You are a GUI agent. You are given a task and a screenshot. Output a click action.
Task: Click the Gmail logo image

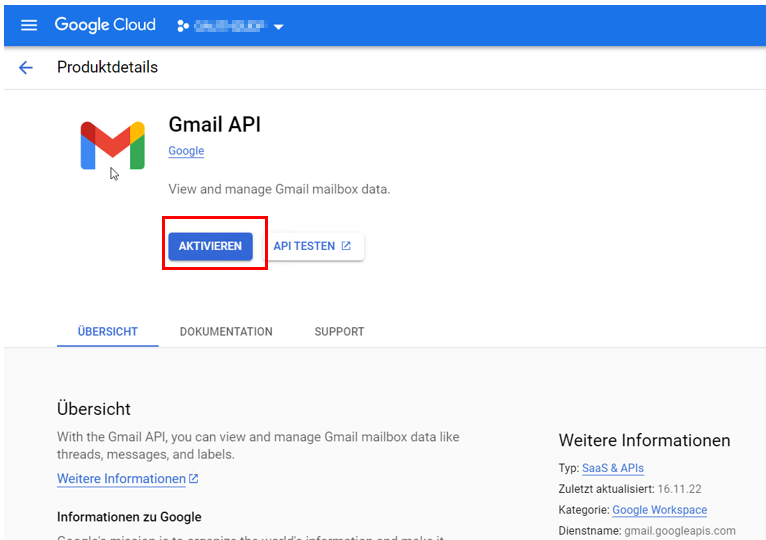click(113, 146)
